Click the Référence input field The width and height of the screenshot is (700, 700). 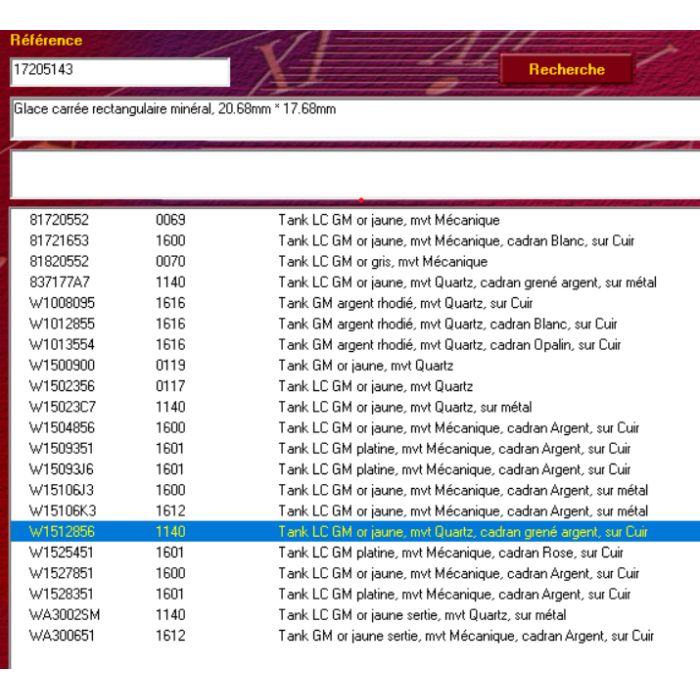coord(119,71)
